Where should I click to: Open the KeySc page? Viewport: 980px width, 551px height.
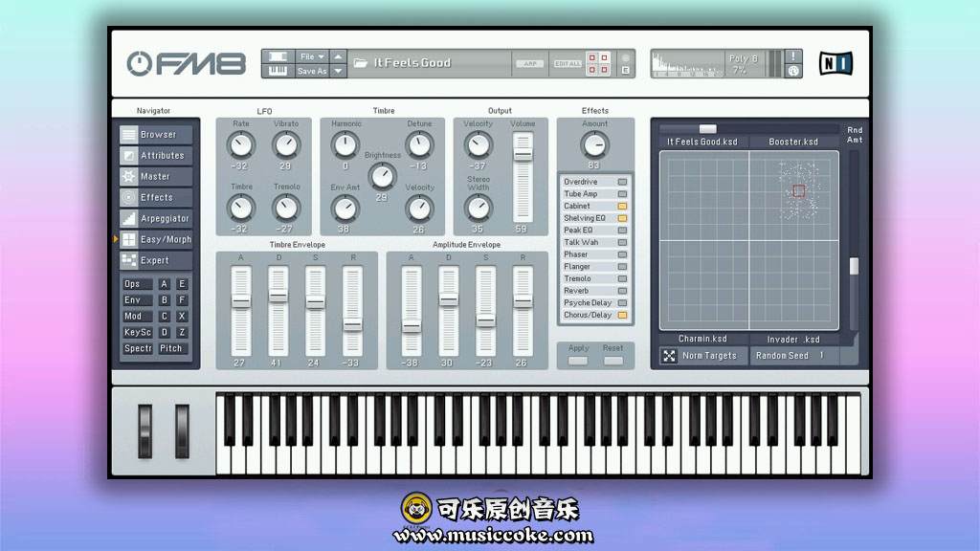(x=137, y=332)
